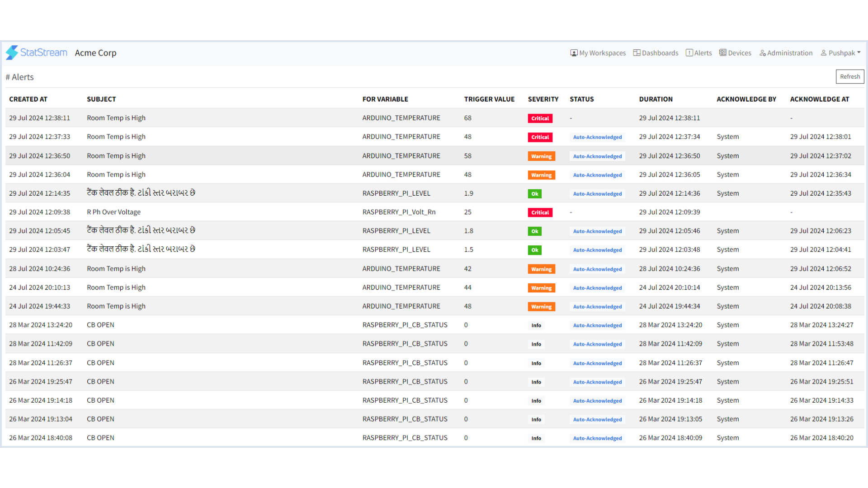Click the Severity column header
This screenshot has width=868, height=488.
tap(543, 99)
